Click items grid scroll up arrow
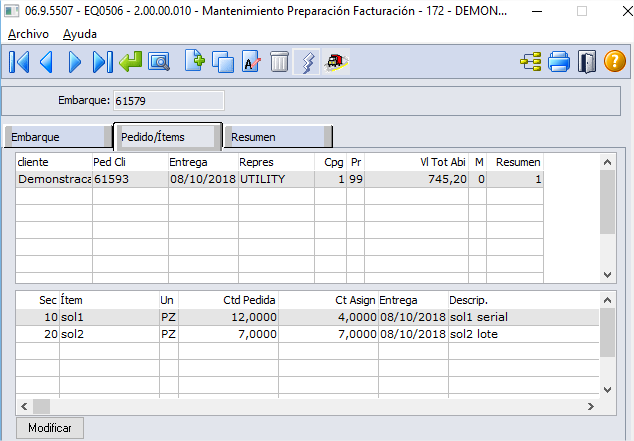The image size is (634, 441). [607, 300]
